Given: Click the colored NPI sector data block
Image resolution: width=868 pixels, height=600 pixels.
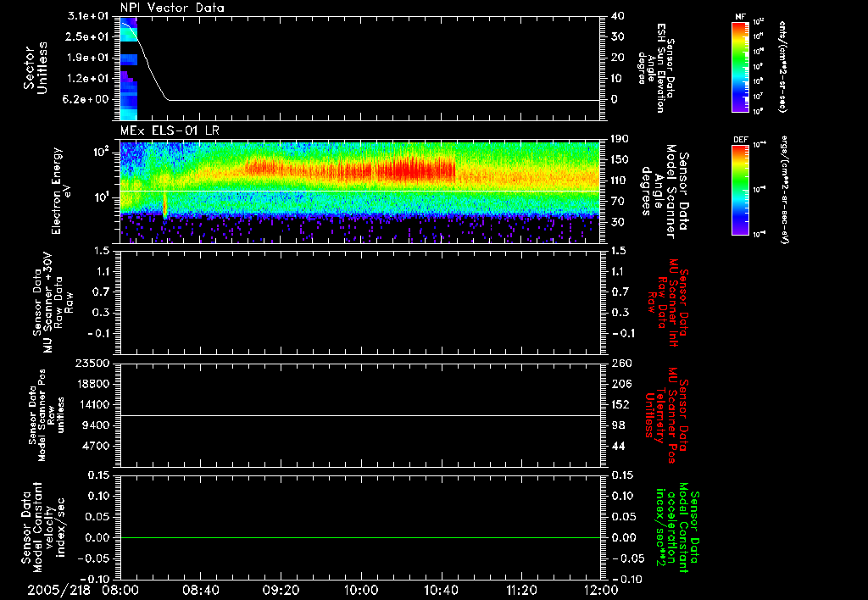Looking at the screenshot, I should [x=129, y=68].
